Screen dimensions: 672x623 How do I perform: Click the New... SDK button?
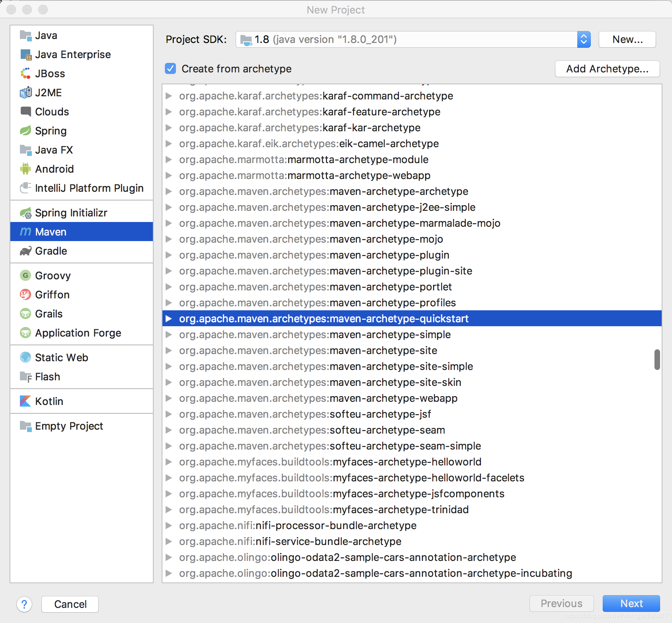(627, 39)
